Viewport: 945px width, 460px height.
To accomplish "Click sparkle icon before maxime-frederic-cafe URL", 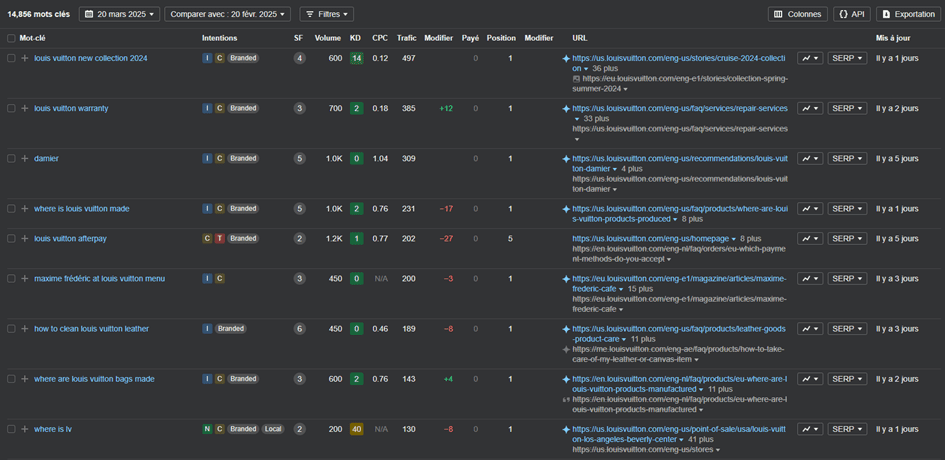I will 566,279.
